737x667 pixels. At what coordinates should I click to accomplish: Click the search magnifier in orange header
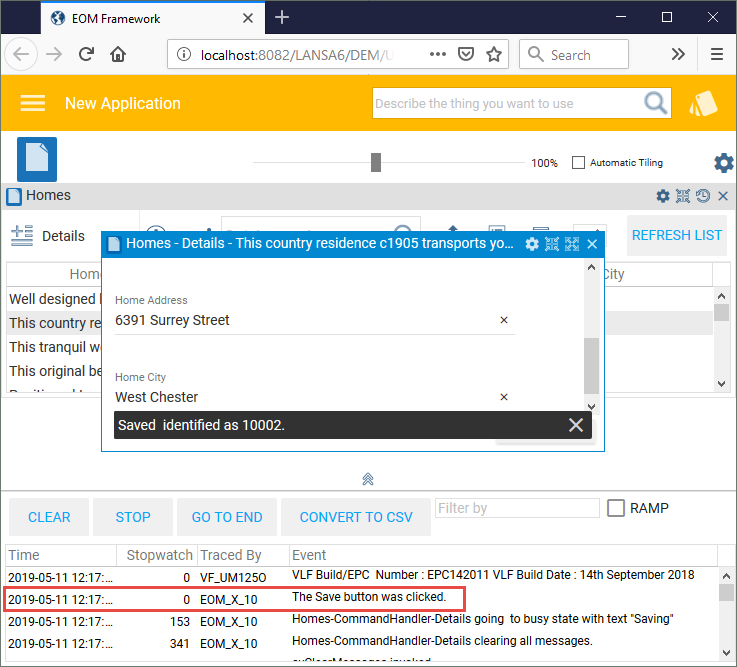(655, 103)
